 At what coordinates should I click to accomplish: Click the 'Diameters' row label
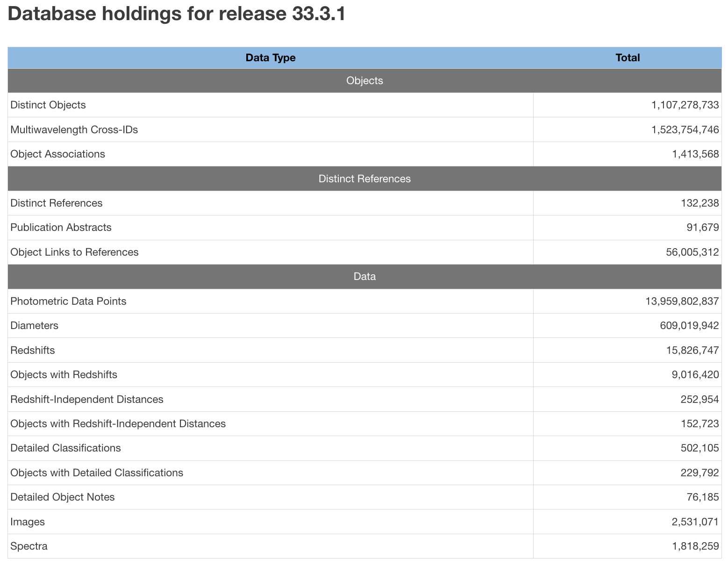[x=34, y=326]
